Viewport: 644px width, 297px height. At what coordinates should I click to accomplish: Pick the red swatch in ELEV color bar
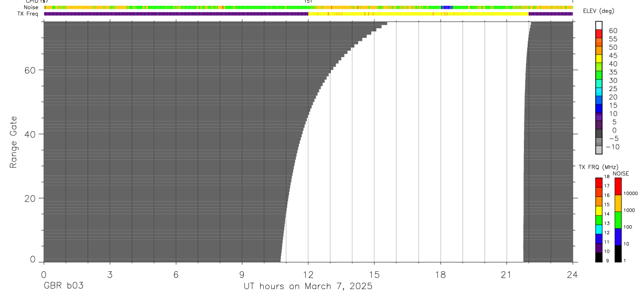tap(599, 34)
